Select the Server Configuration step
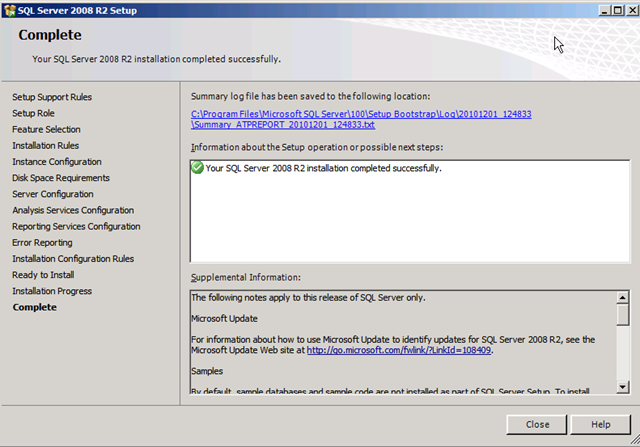 click(53, 194)
